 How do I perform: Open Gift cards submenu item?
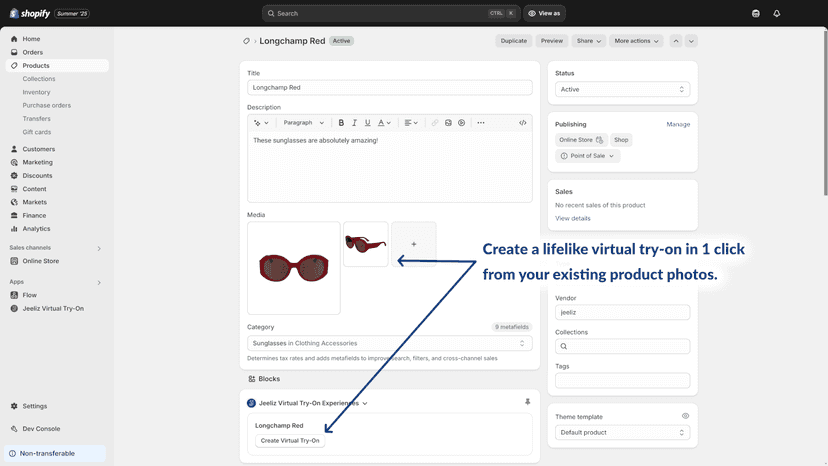(x=36, y=132)
